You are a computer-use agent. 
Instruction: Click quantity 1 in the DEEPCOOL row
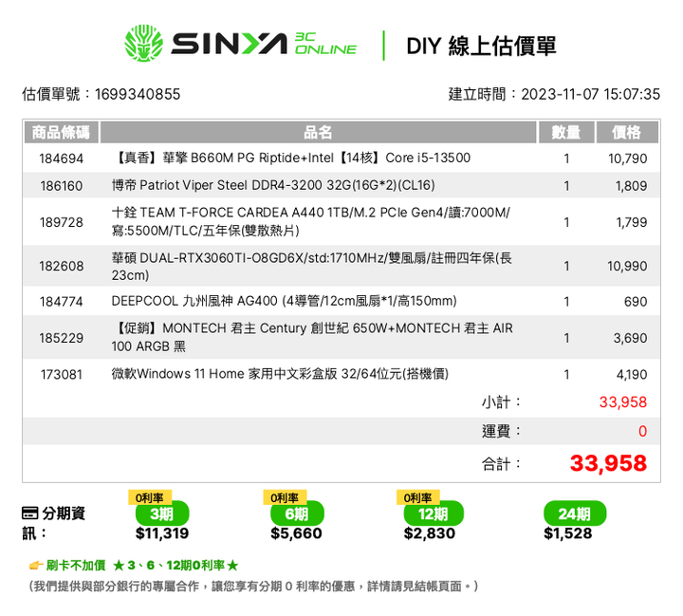(x=566, y=302)
